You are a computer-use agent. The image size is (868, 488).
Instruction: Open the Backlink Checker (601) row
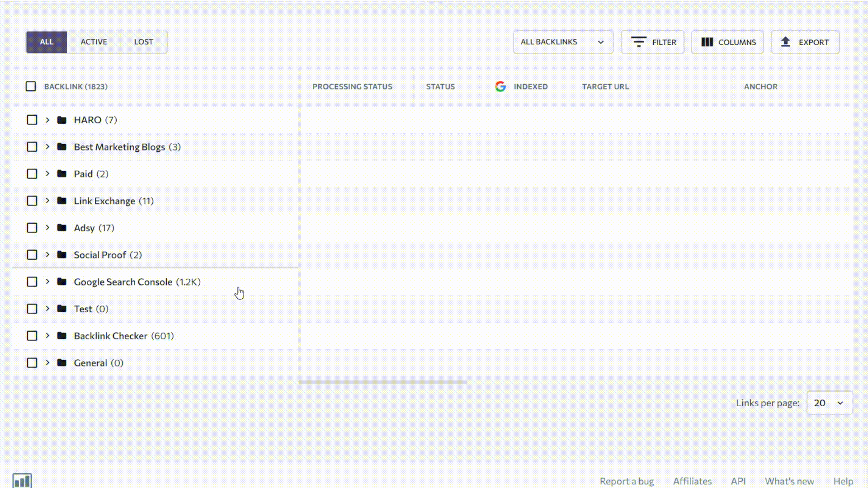(155, 336)
